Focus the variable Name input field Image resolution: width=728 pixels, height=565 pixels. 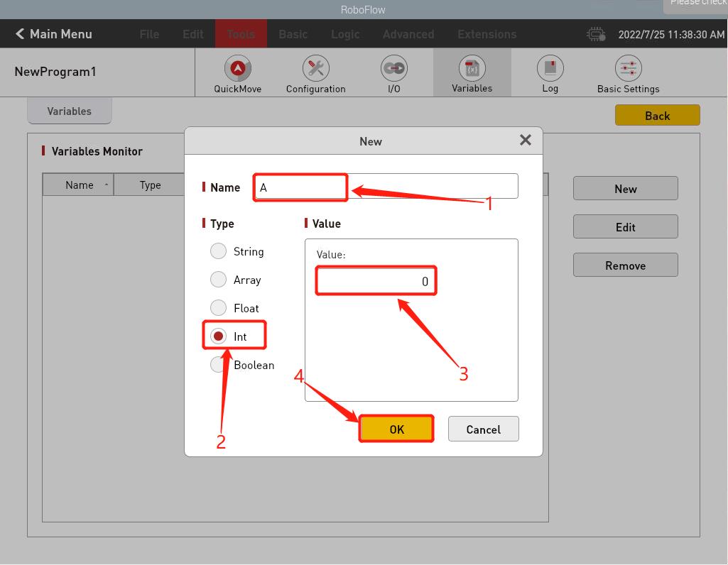point(386,187)
